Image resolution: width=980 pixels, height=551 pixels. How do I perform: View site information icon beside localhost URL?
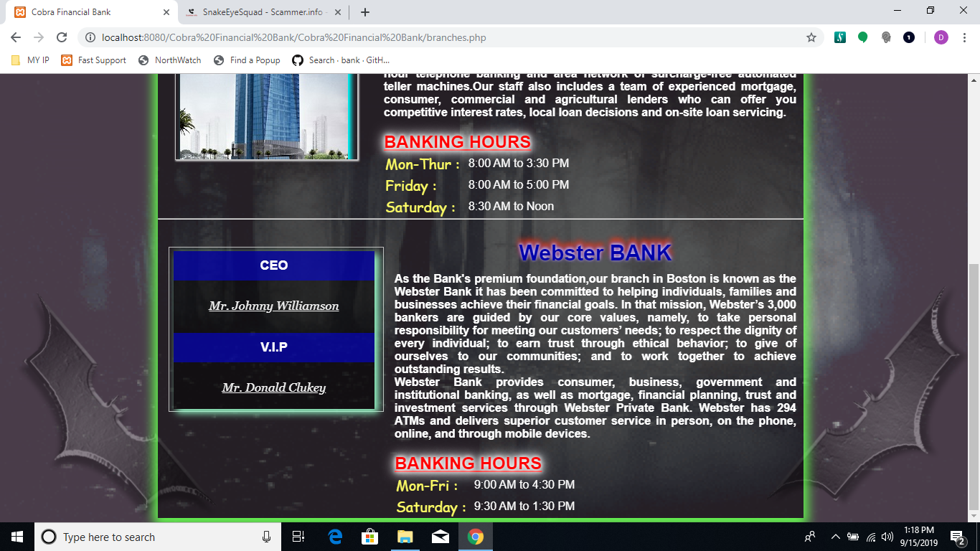tap(90, 37)
